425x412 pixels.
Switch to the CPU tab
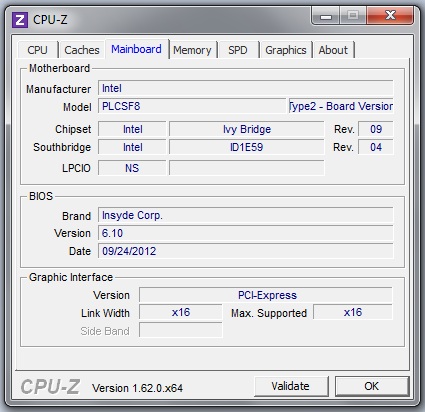37,50
